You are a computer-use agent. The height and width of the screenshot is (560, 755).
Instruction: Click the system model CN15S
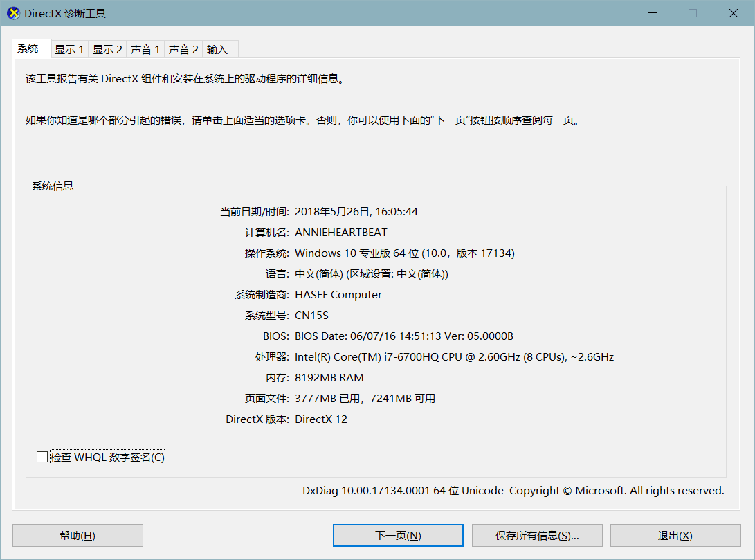pos(311,316)
